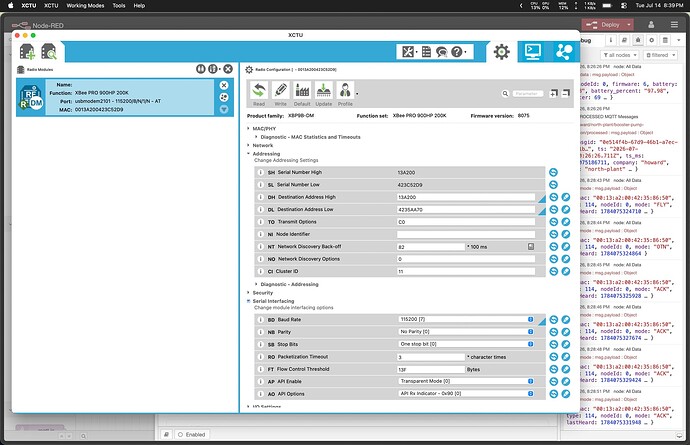Show info for SL Serial Number Low
This screenshot has width=690, height=445.
click(260, 185)
